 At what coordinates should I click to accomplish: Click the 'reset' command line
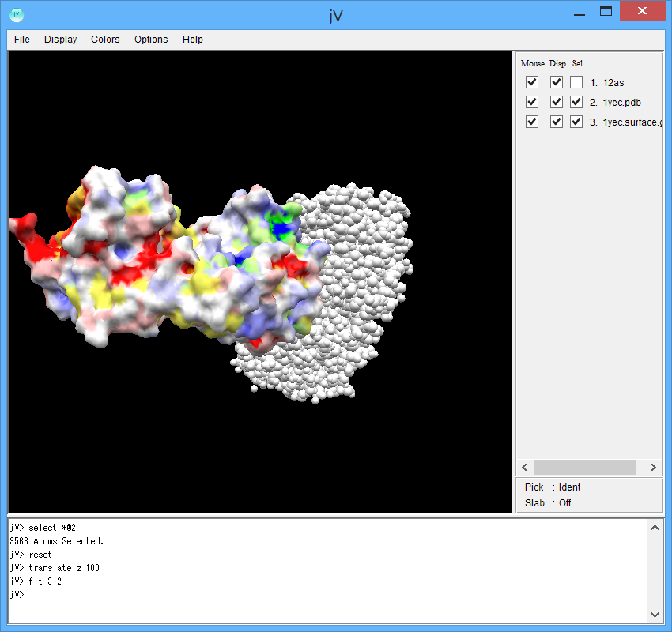[x=30, y=555]
